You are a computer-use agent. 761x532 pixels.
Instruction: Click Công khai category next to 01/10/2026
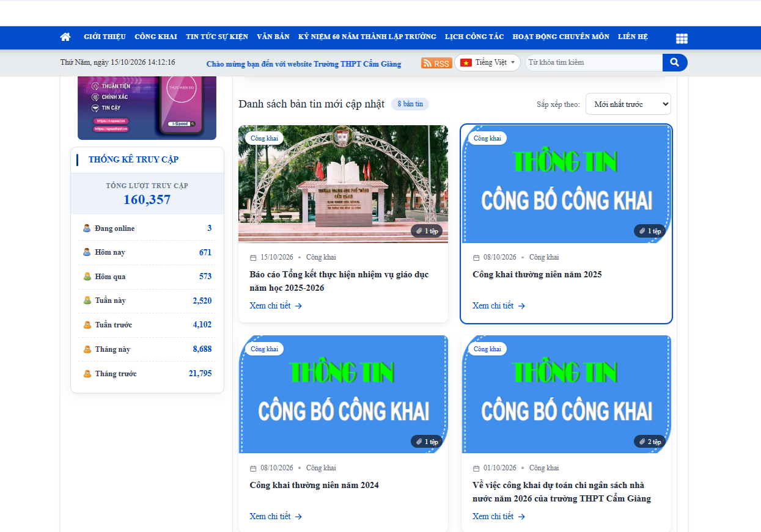(x=544, y=468)
